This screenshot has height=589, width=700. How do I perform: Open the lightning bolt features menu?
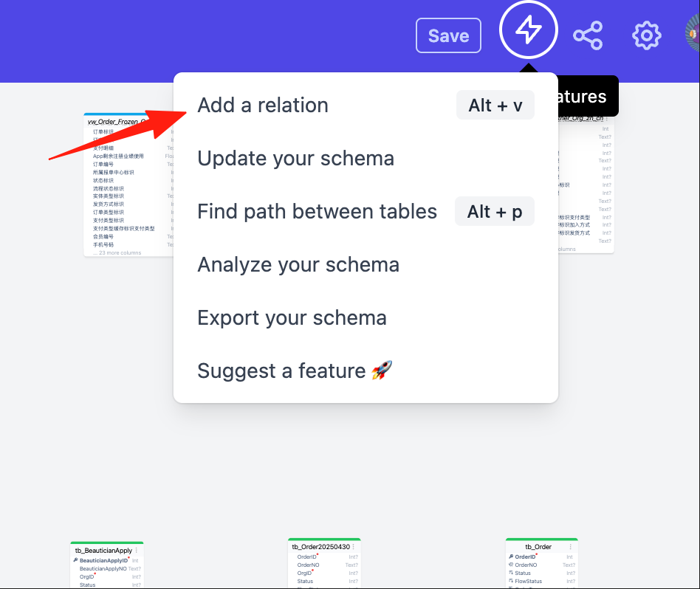click(529, 30)
